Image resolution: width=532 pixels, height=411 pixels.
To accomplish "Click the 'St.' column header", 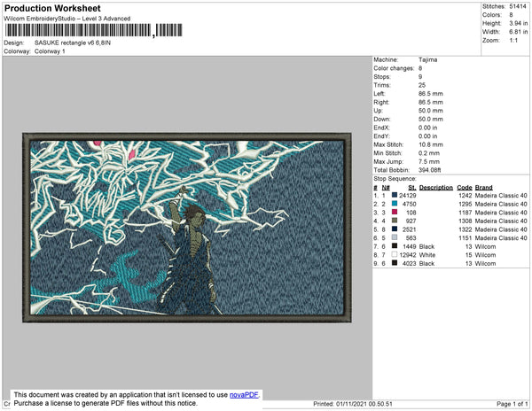I will point(412,188).
